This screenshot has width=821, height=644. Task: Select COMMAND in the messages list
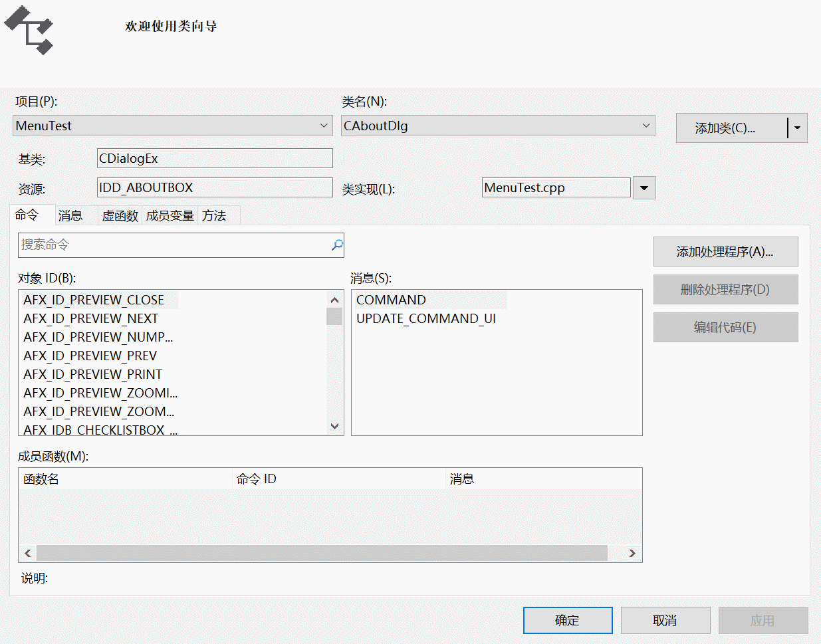tap(431, 300)
